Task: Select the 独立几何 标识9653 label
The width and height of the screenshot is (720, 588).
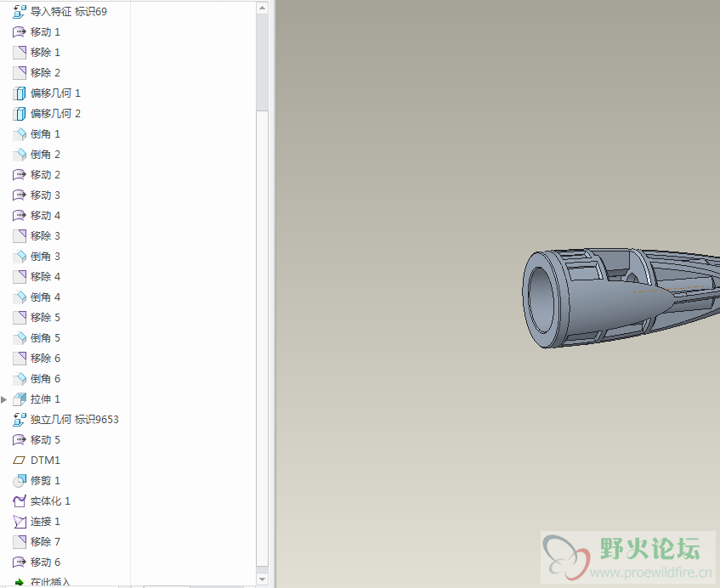Action: (75, 420)
